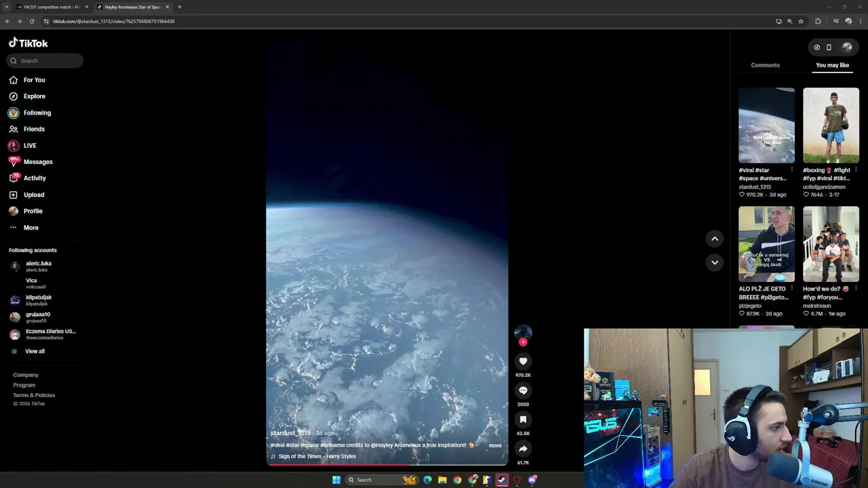Click the browser address bar
Image resolution: width=868 pixels, height=488 pixels.
pyautogui.click(x=407, y=21)
